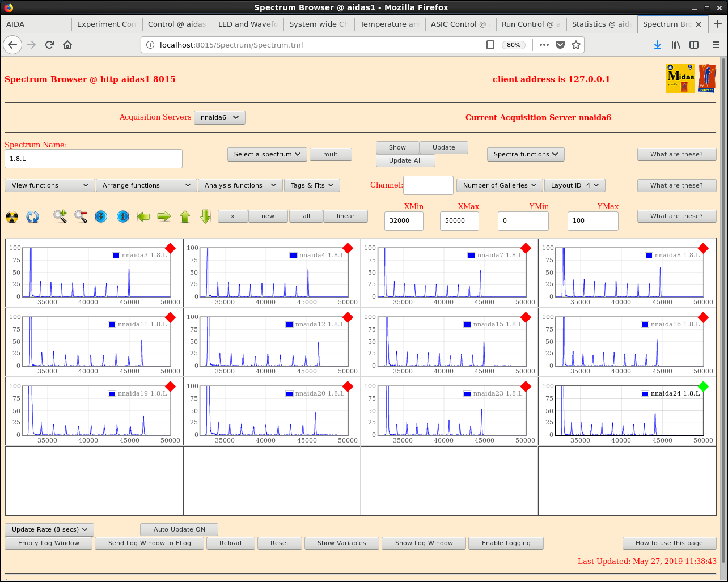Open the Firefox downloads arrow icon
The image size is (728, 582).
tap(658, 45)
